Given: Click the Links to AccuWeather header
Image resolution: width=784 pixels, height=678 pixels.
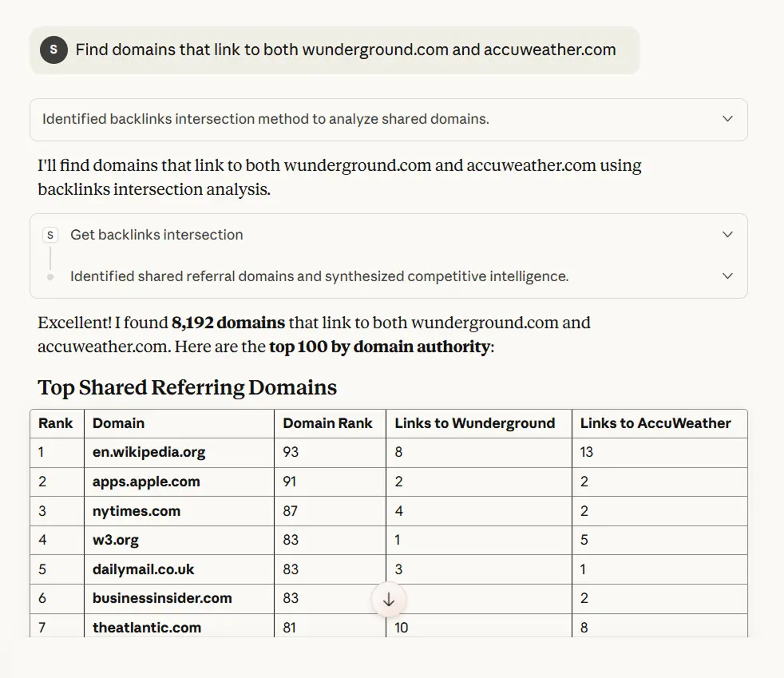Looking at the screenshot, I should click(x=655, y=423).
